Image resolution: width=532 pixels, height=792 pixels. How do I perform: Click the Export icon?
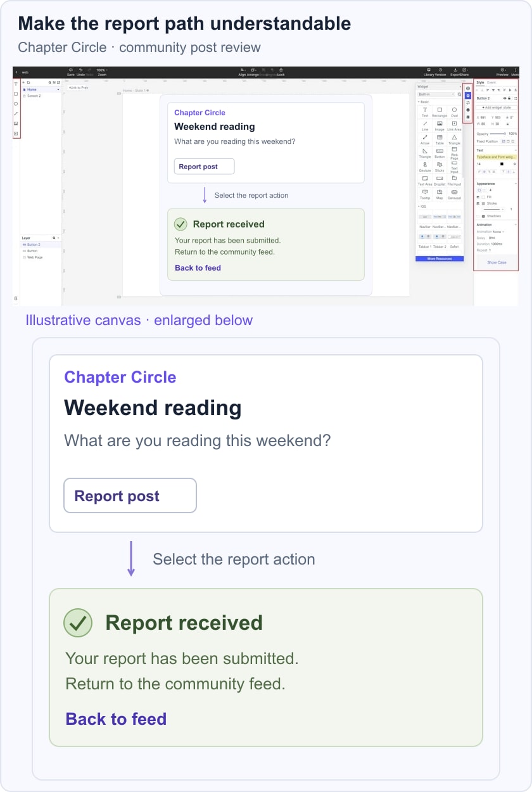tap(455, 70)
